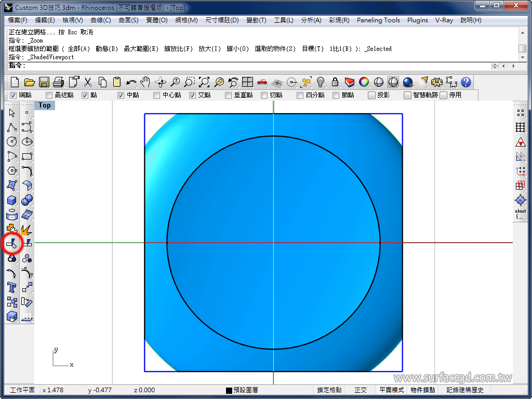The width and height of the screenshot is (532, 399).
Task: Open a file with the folder icon
Action: tap(30, 82)
